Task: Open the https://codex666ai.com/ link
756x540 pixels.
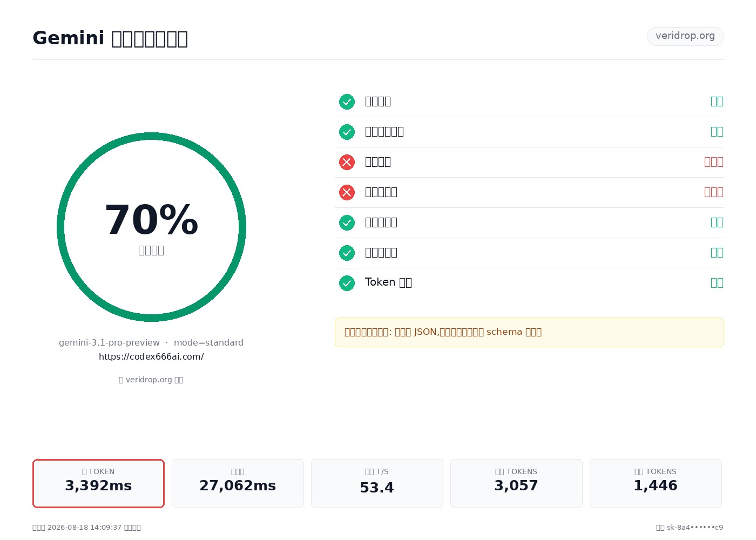Action: pos(151,357)
